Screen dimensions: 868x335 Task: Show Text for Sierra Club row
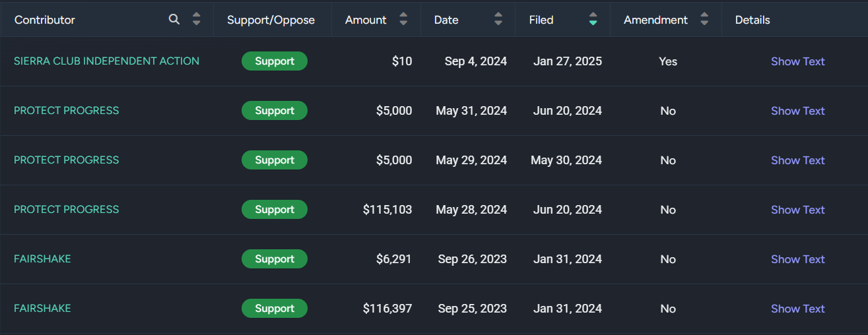797,61
